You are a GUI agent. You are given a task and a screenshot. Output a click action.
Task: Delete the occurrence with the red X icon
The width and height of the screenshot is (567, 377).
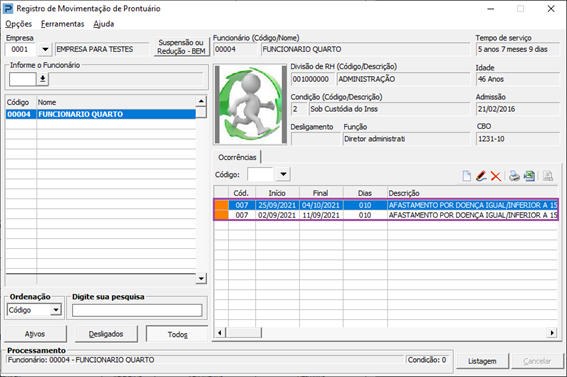click(x=496, y=176)
